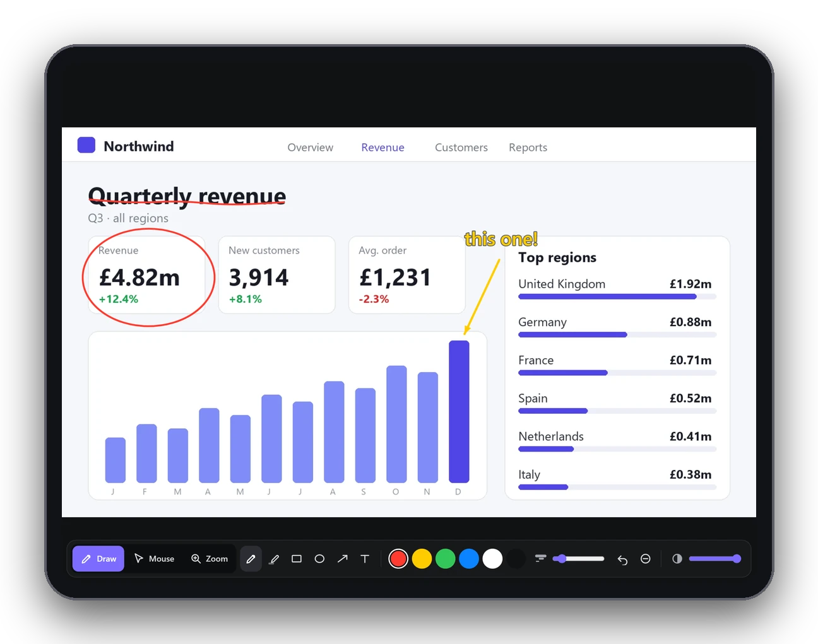
Task: Choose the blue color swatch
Action: pyautogui.click(x=469, y=559)
